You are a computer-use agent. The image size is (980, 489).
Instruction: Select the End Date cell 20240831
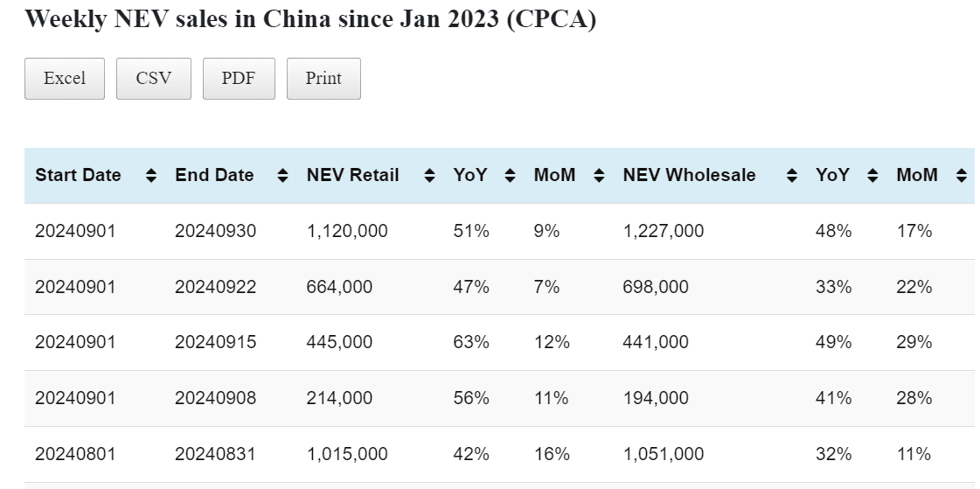coord(216,454)
